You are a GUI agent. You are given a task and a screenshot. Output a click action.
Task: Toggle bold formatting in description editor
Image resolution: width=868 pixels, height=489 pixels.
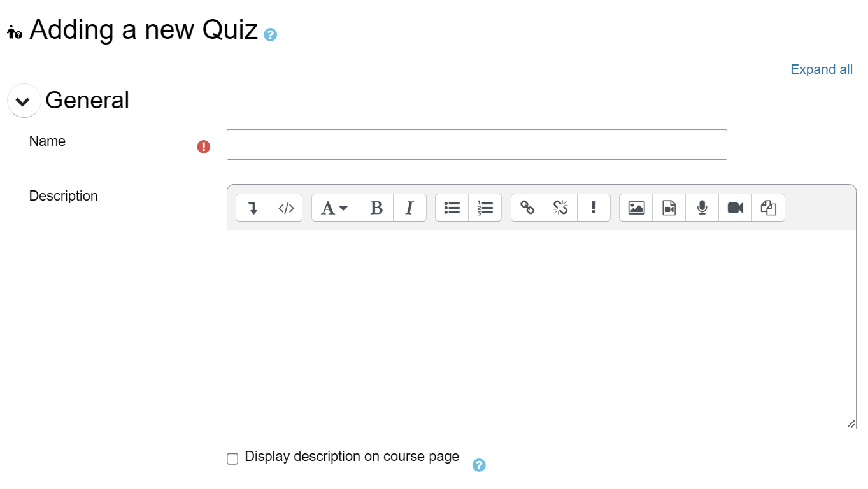(376, 208)
